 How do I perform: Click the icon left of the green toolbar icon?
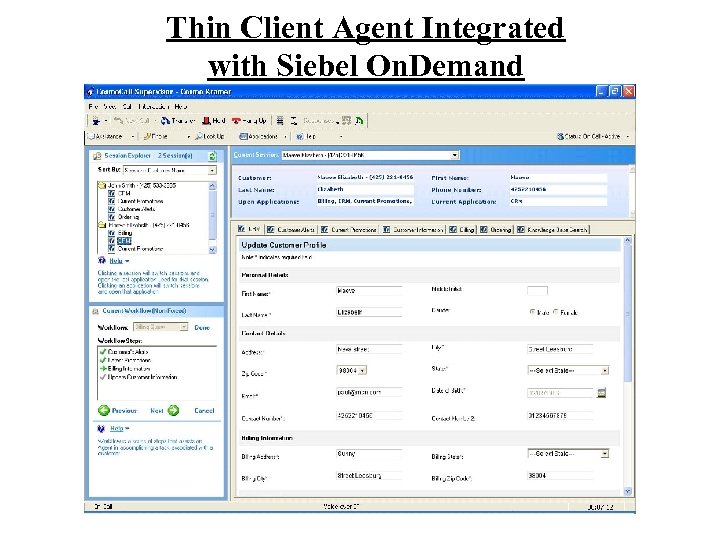tap(346, 121)
